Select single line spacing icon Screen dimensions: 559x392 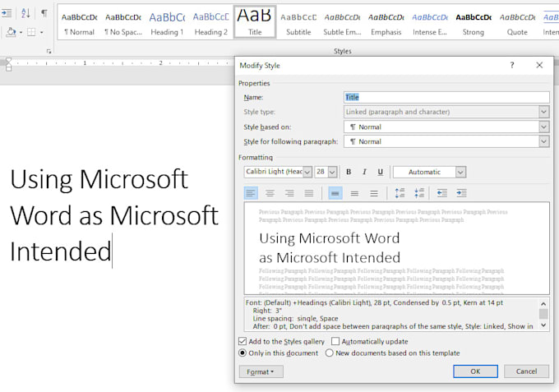tap(335, 193)
